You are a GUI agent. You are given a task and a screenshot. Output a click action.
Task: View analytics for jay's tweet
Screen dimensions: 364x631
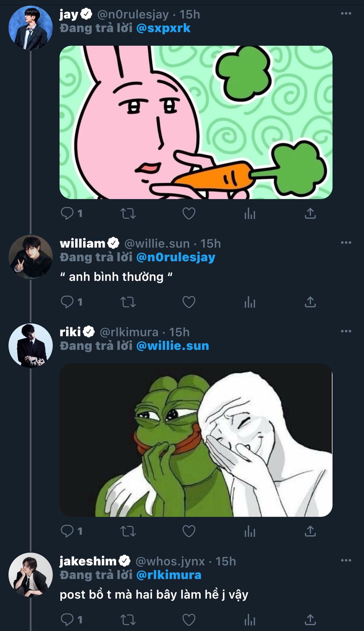click(x=250, y=214)
